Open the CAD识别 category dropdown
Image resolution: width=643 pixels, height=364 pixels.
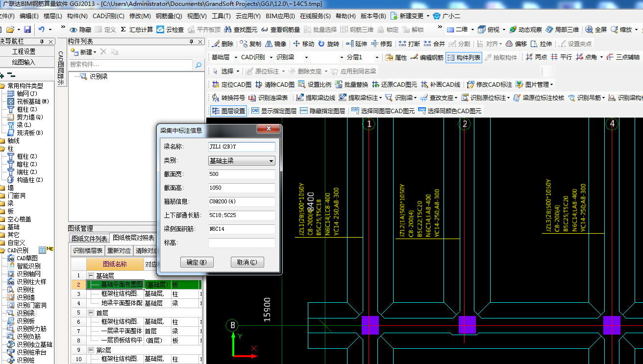(256, 57)
